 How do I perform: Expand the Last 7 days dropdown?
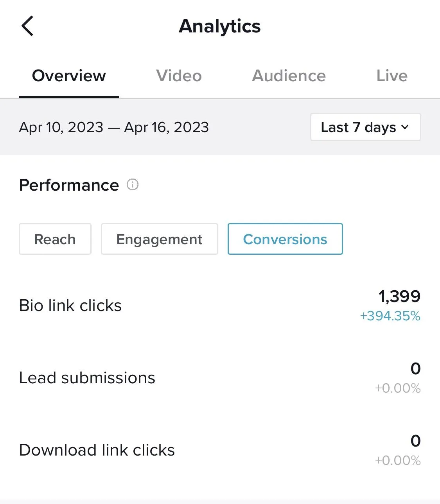(x=365, y=127)
